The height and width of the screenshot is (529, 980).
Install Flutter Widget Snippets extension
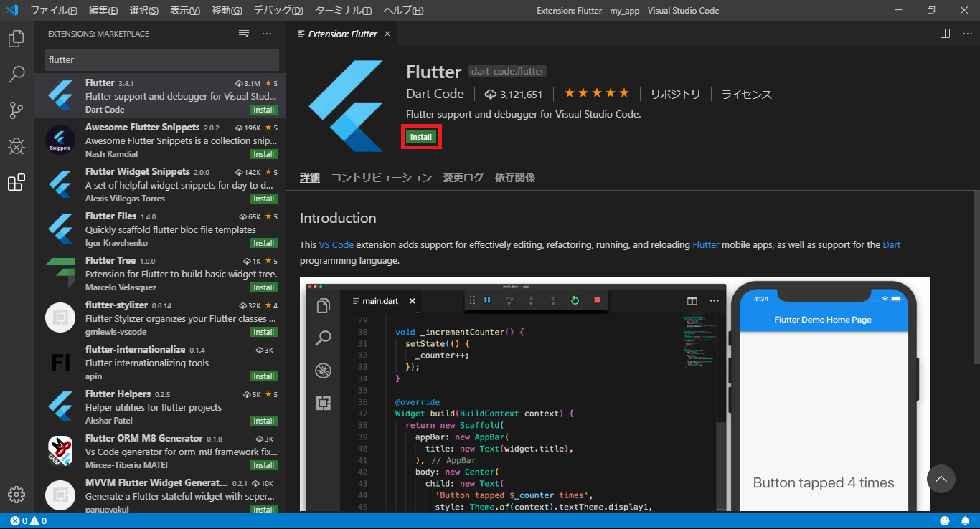[x=264, y=199]
